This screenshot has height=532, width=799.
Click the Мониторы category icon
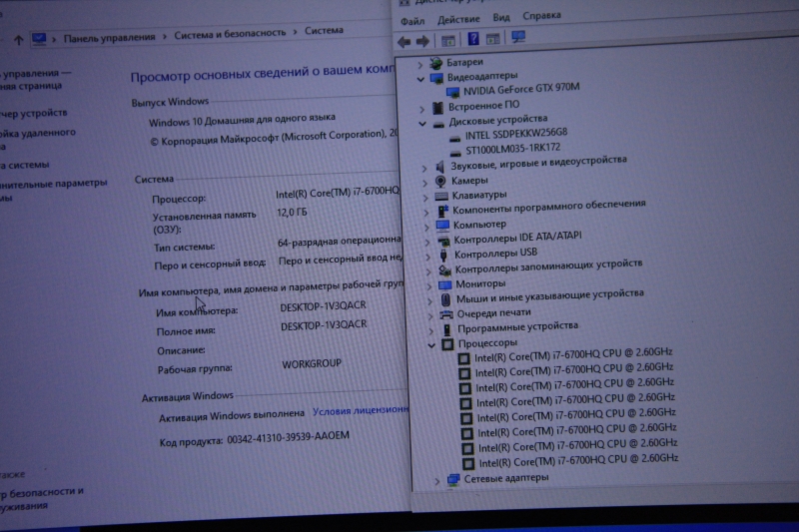point(444,284)
